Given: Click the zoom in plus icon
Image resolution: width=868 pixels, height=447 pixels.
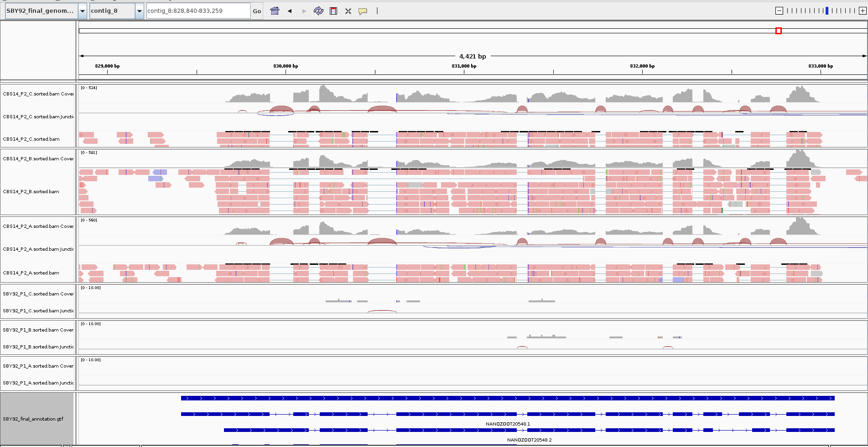Looking at the screenshot, I should (863, 11).
